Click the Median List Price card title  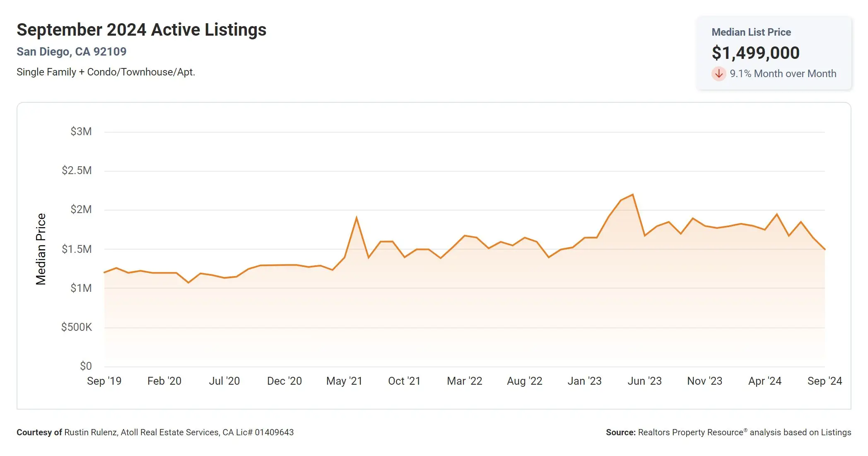(x=751, y=32)
